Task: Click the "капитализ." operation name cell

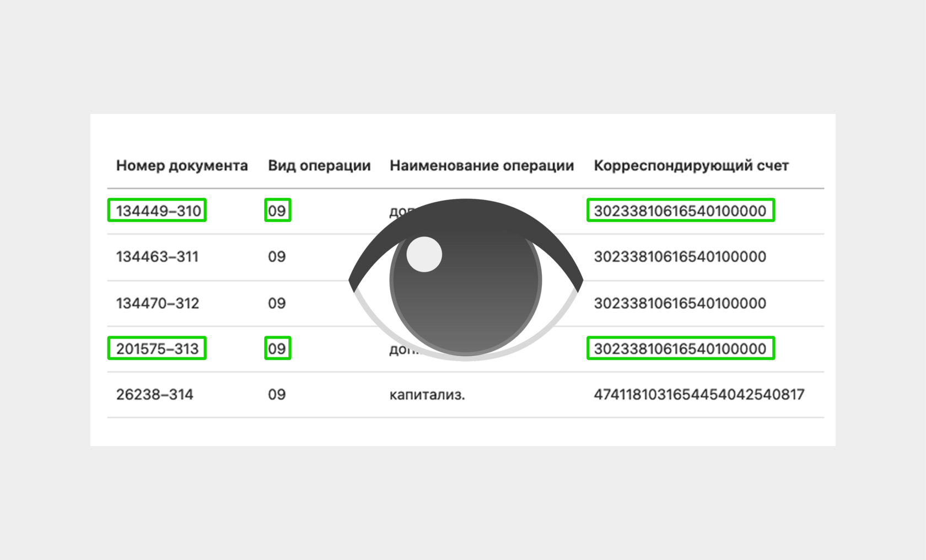Action: (x=427, y=395)
